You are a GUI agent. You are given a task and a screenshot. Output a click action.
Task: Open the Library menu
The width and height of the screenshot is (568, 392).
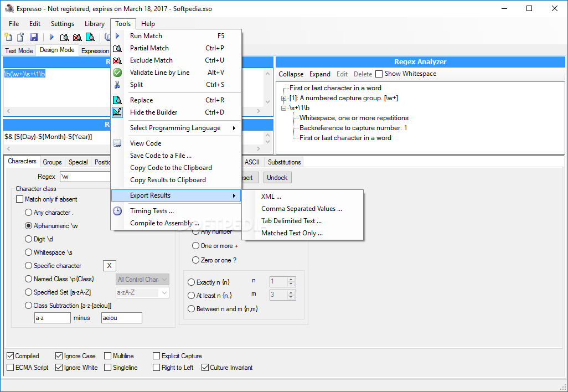(95, 24)
